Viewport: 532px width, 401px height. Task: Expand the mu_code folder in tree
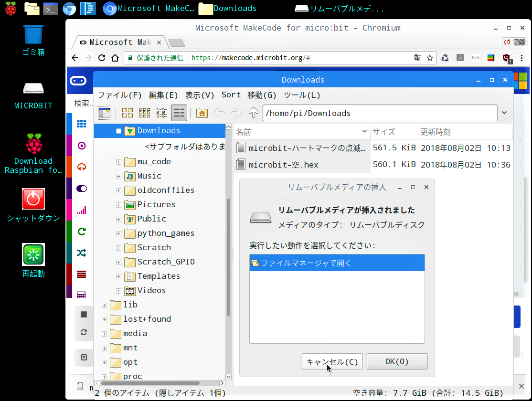[118, 162]
